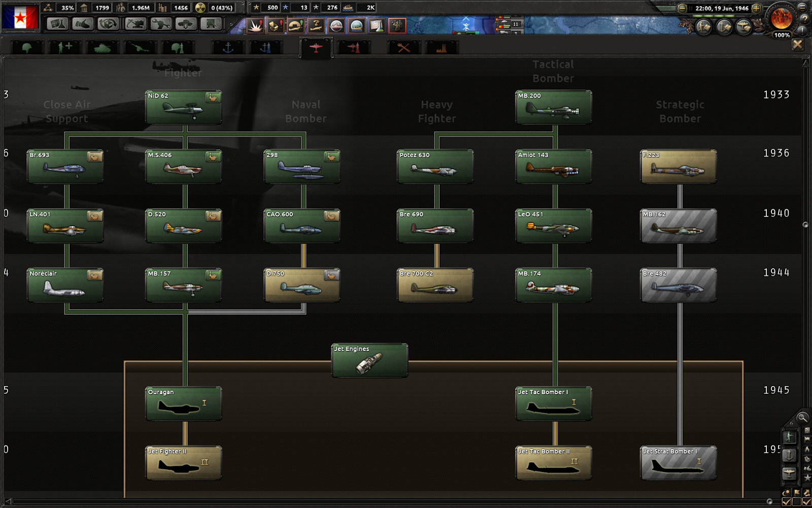Close the research tree window
The image size is (812, 508).
[798, 45]
